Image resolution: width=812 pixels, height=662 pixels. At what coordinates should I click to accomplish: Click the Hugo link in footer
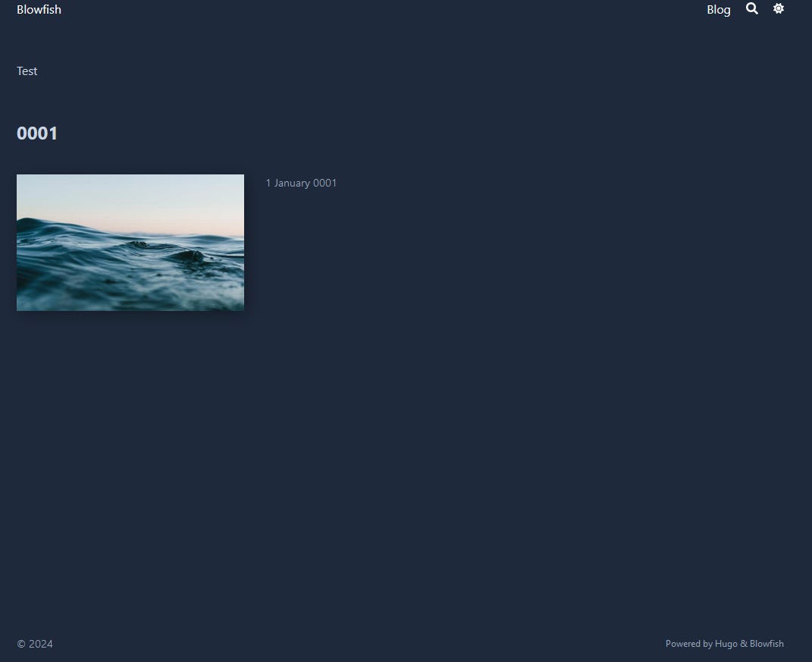pyautogui.click(x=726, y=643)
